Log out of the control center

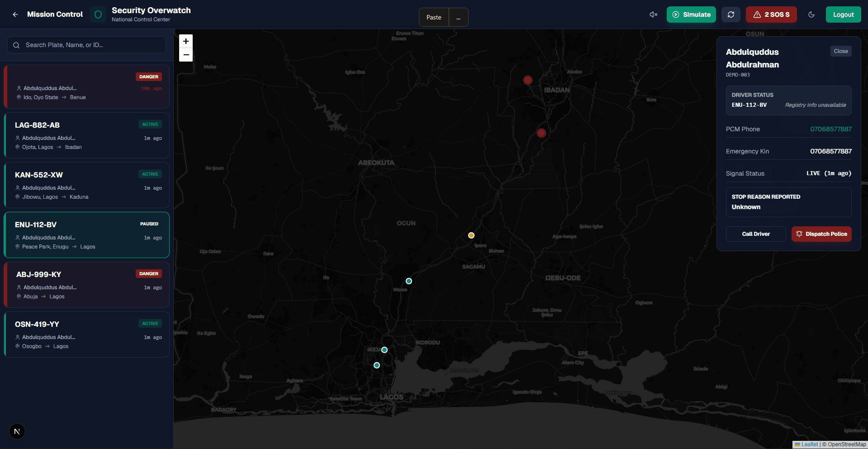(x=844, y=14)
